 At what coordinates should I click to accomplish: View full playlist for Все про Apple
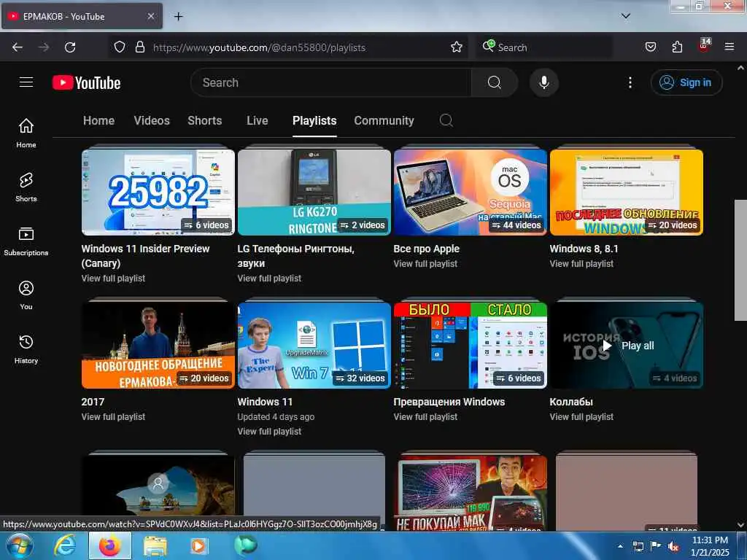(x=425, y=263)
